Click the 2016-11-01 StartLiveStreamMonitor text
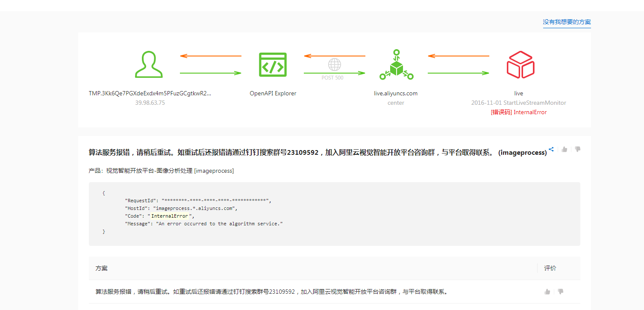Viewport: 644px width, 310px height. tap(519, 103)
